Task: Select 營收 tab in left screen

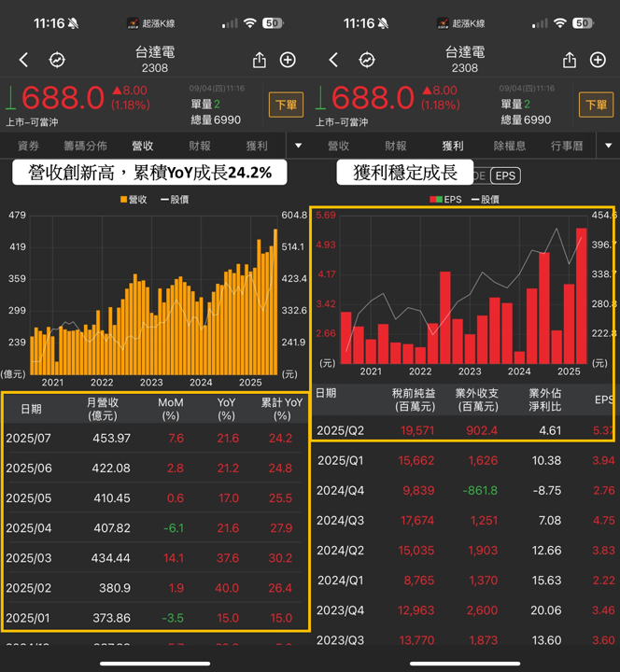Action: pos(142,147)
